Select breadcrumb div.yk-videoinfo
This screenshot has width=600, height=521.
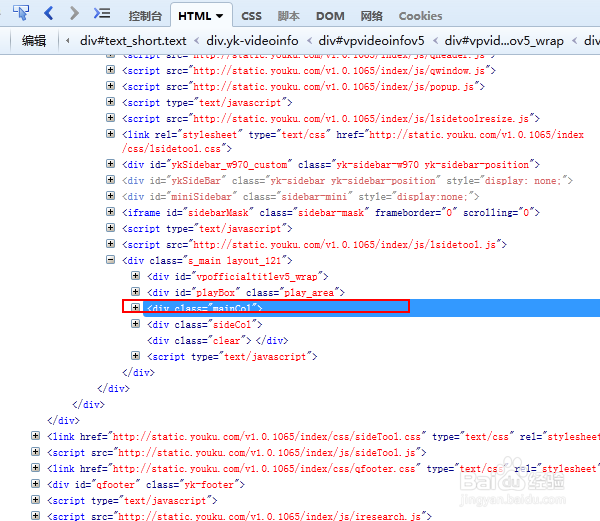pyautogui.click(x=252, y=41)
